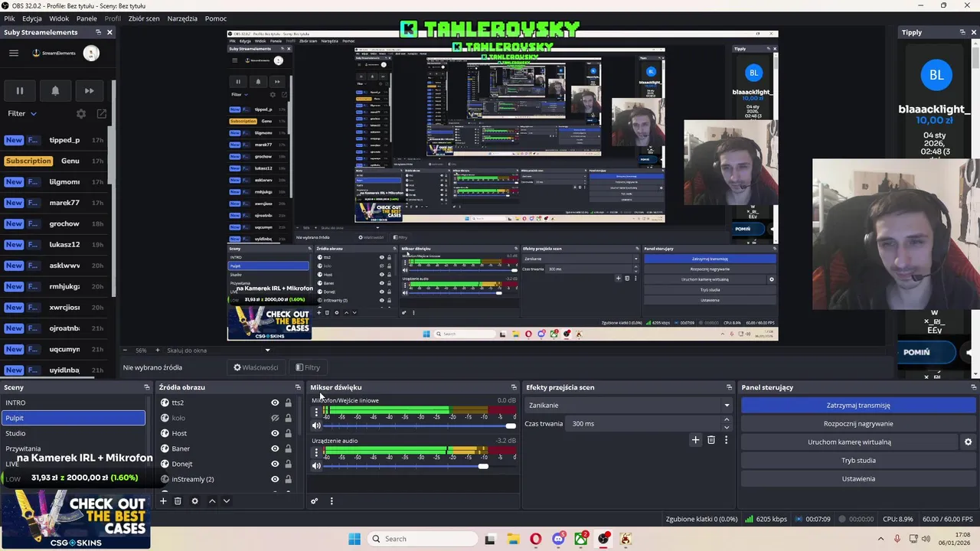Open the Panele menu

click(x=87, y=18)
